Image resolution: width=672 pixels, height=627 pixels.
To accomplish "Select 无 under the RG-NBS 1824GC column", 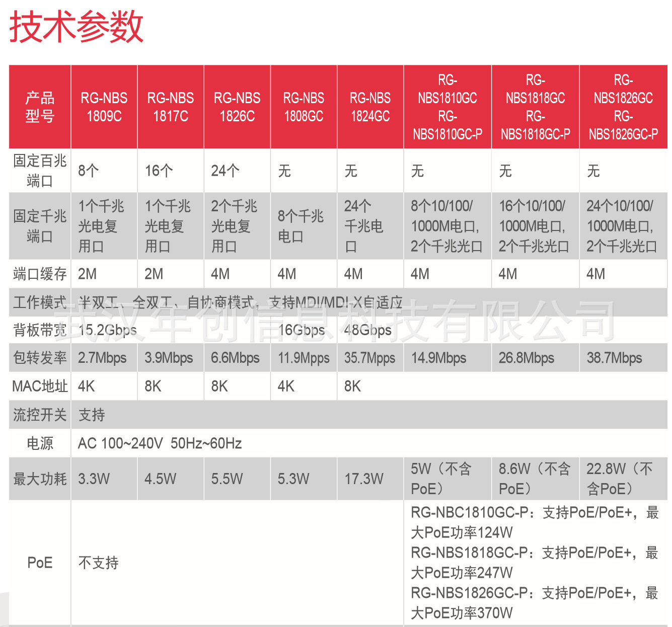I will 351,171.
